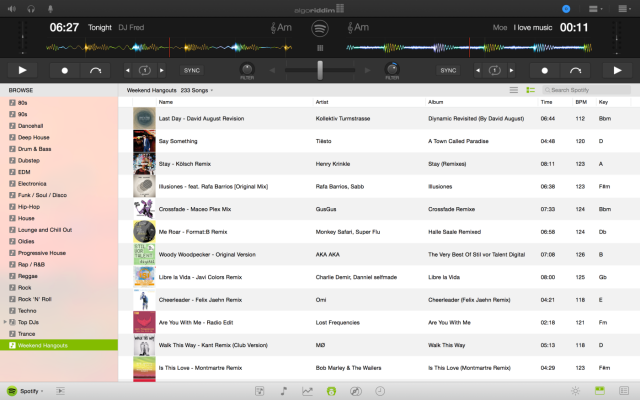This screenshot has width=640, height=400.
Task: Toggle SYNC on the right deck
Action: 448,70
